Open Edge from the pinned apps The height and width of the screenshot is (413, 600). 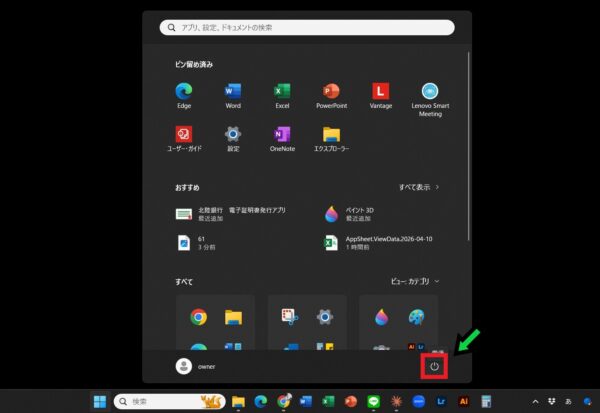(184, 96)
